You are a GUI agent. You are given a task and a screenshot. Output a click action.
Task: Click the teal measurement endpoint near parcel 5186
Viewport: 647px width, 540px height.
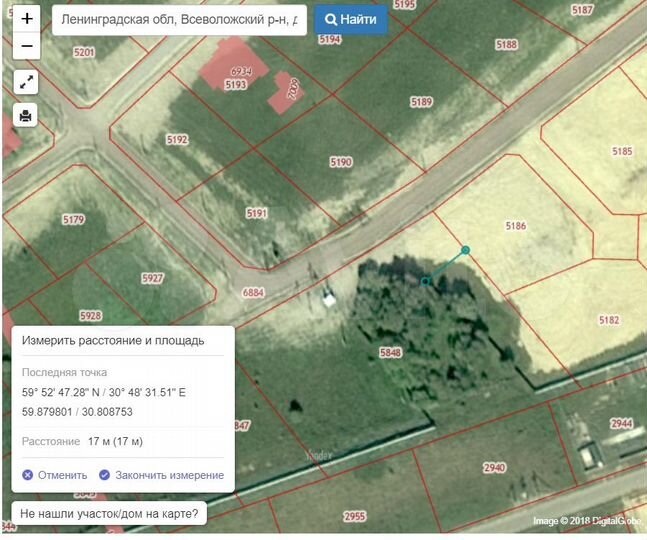(x=465, y=249)
